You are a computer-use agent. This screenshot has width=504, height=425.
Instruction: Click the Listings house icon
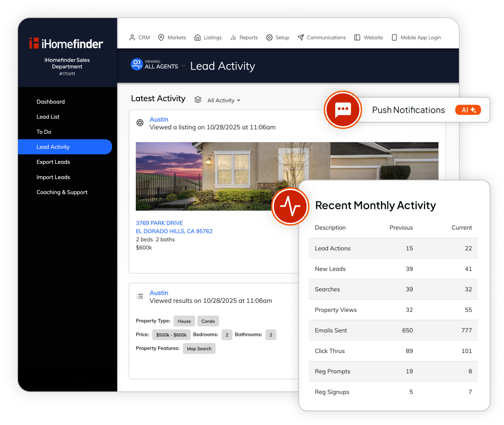(x=197, y=38)
